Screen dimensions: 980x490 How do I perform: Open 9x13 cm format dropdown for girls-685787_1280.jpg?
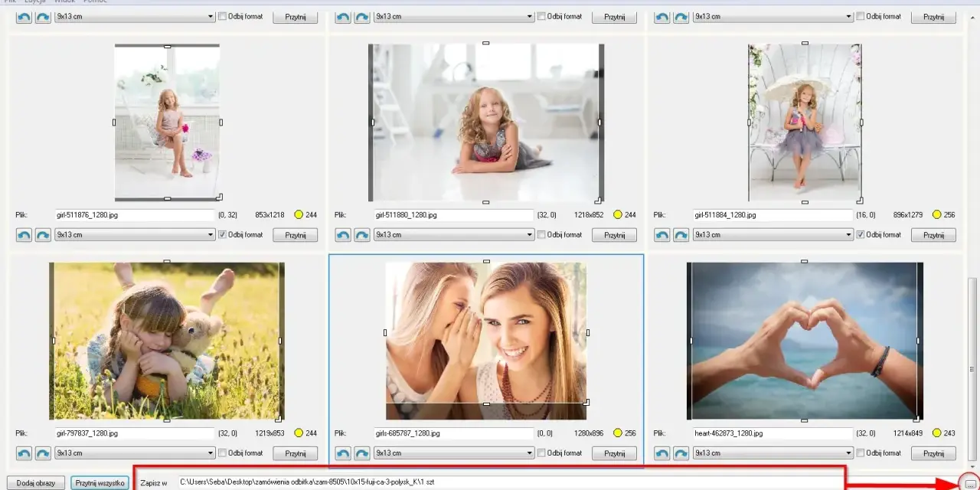(454, 453)
